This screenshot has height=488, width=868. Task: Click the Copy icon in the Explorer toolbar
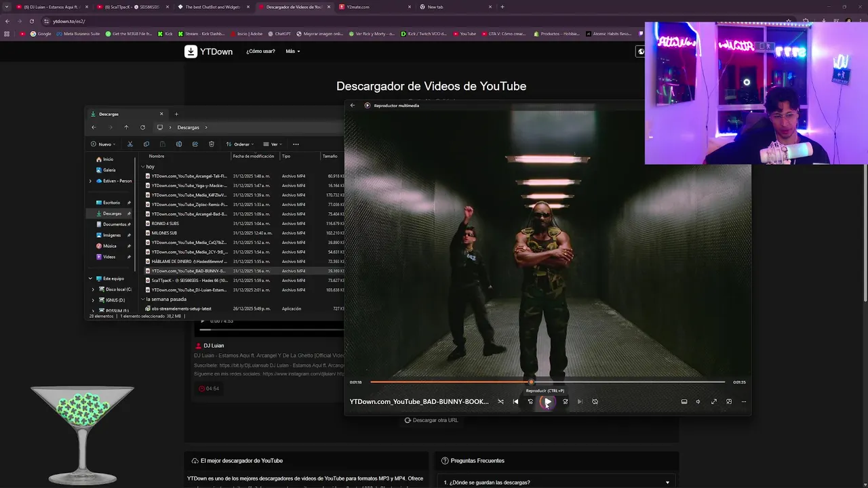146,144
